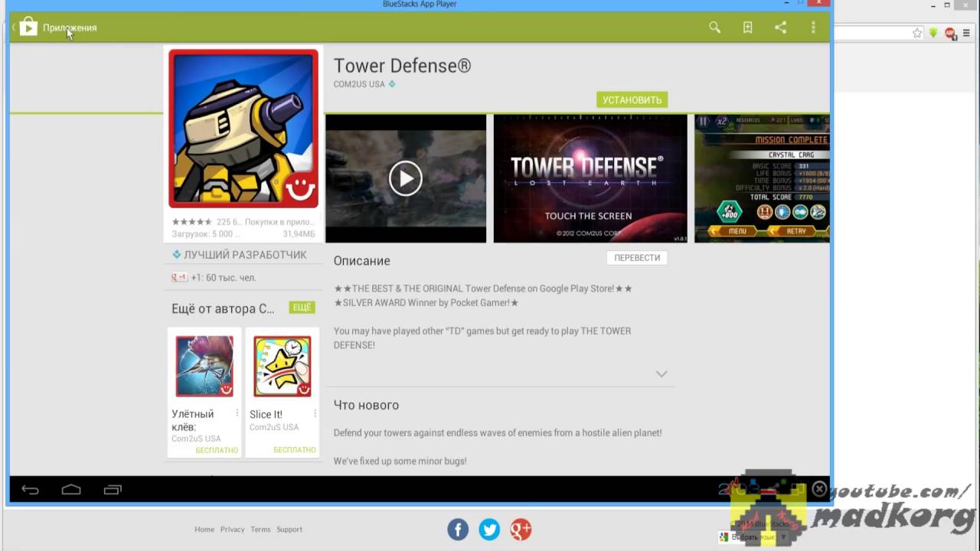Open the Mission Complete screenshot
This screenshot has height=551, width=980.
point(762,178)
